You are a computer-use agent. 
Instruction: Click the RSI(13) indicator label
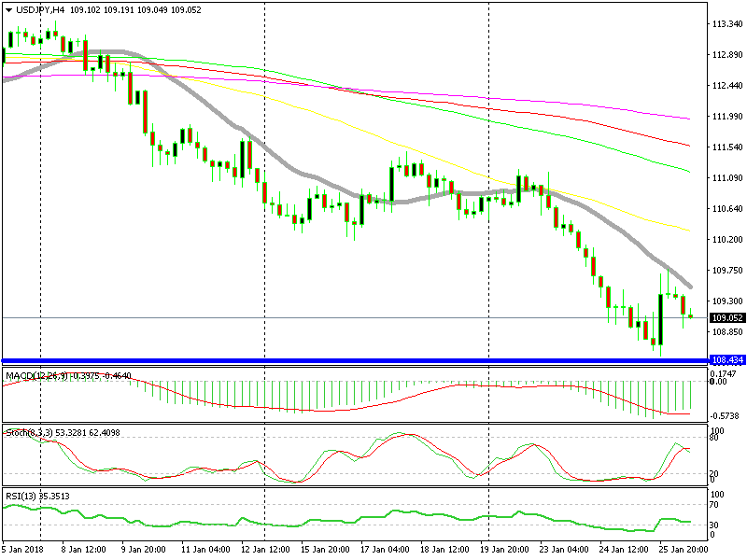[21, 496]
